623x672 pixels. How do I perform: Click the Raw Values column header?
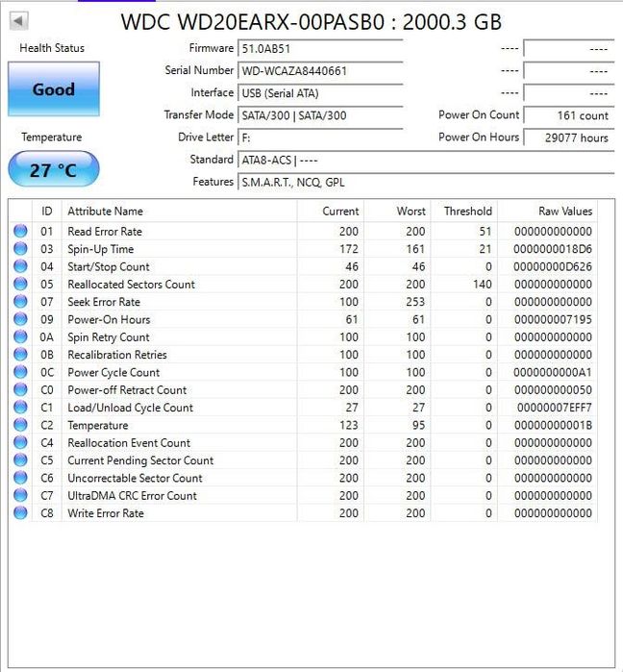point(547,211)
